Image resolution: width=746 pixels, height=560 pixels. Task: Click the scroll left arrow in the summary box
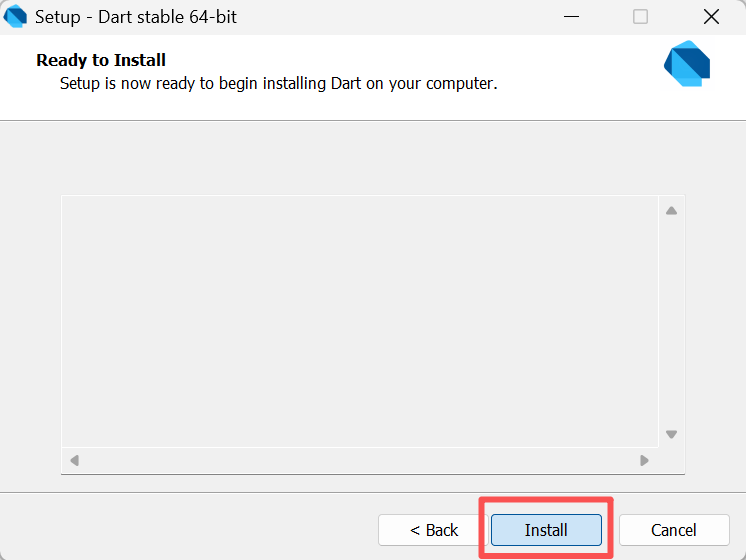point(75,460)
